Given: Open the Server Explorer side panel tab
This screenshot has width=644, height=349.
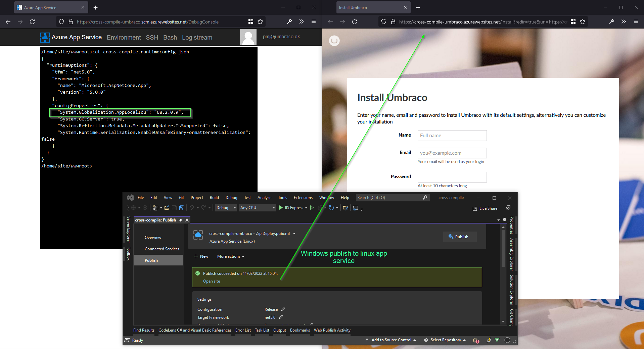Looking at the screenshot, I should [128, 230].
